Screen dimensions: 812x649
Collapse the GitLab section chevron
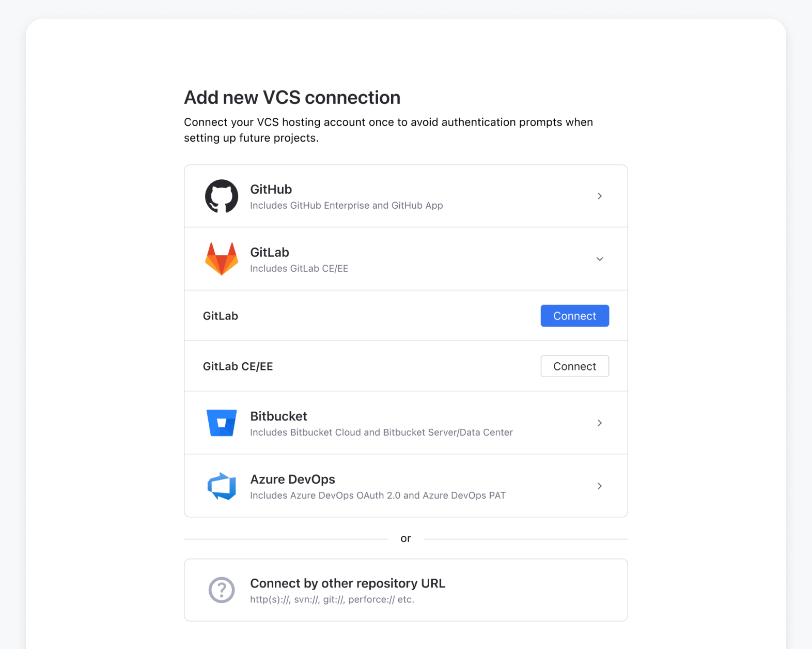(x=600, y=259)
